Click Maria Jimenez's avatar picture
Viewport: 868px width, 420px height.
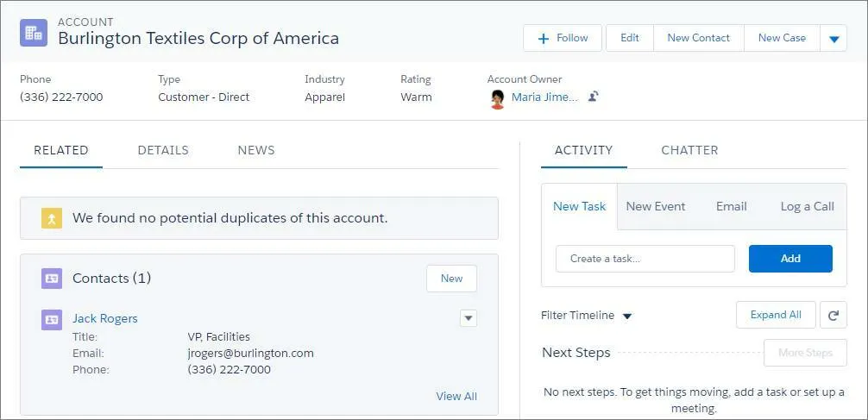[497, 98]
